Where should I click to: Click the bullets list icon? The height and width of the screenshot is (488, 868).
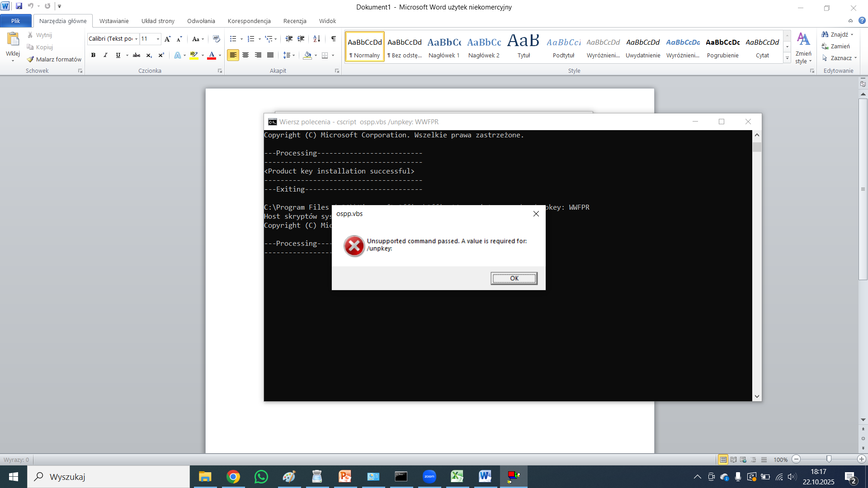pos(233,39)
